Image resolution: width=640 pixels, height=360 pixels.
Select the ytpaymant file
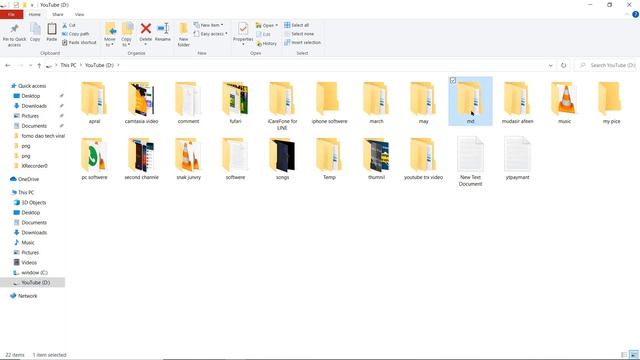click(517, 158)
